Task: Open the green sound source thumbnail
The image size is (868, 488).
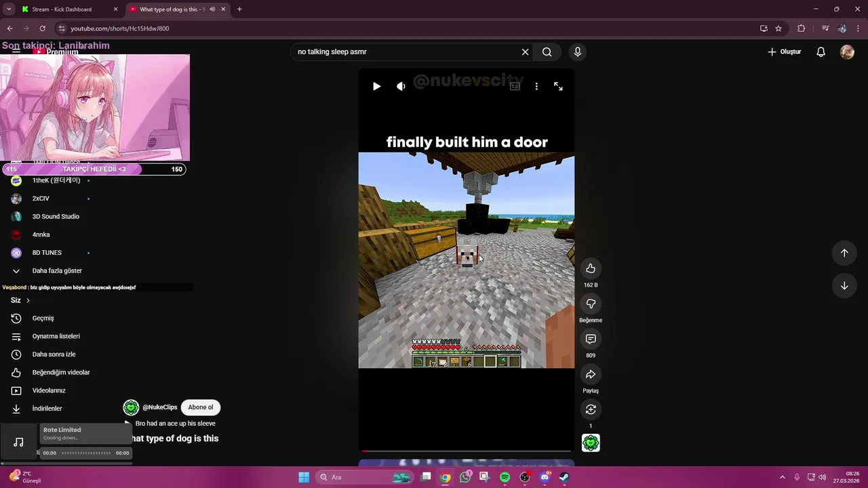Action: click(x=591, y=443)
